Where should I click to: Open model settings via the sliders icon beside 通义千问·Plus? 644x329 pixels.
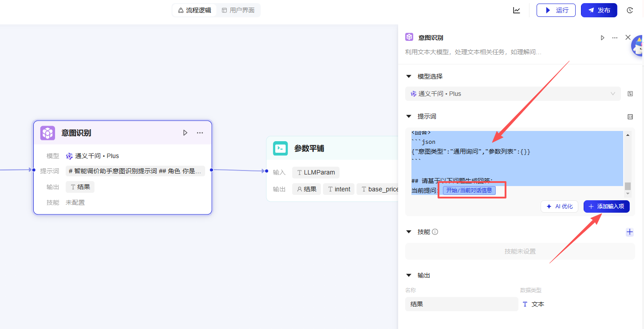(630, 94)
